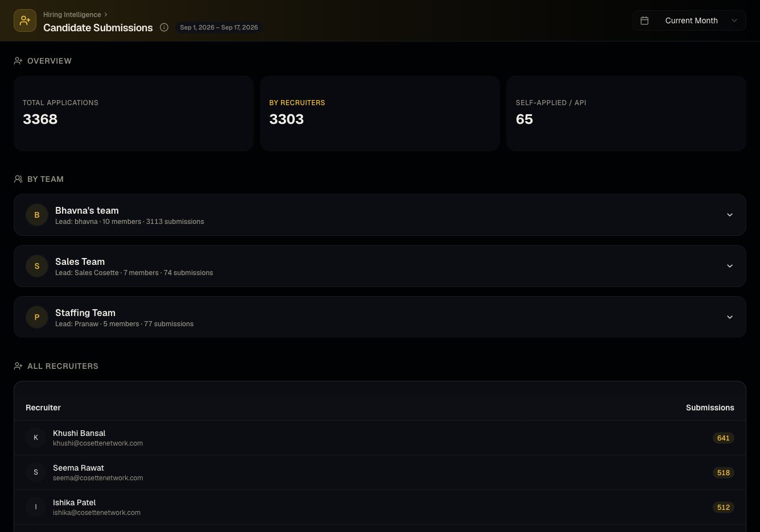Expand the Sales Team chevron

click(x=730, y=266)
